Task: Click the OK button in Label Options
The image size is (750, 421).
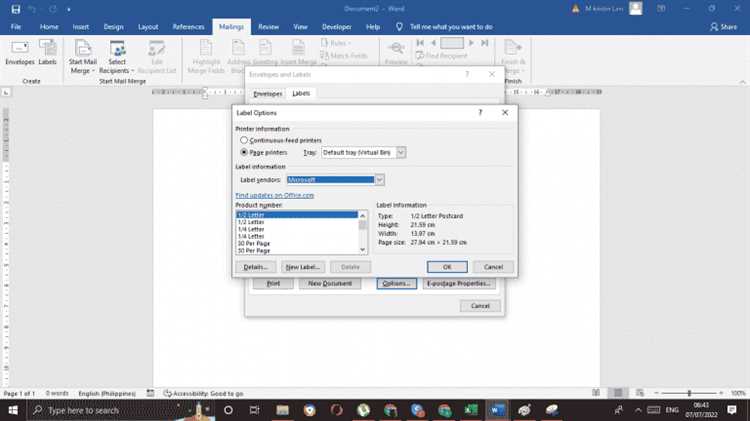Action: coord(447,267)
